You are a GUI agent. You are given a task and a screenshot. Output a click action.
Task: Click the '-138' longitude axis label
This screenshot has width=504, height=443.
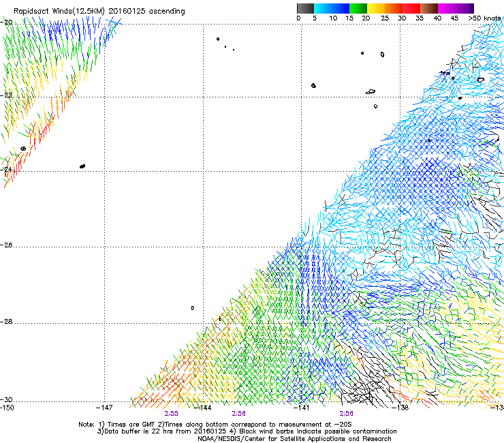pyautogui.click(x=400, y=408)
